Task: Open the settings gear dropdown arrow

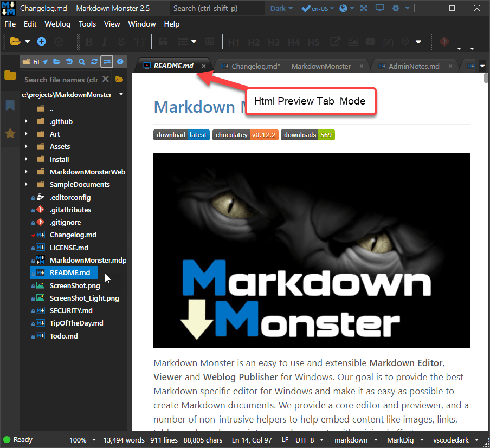Action: click(407, 9)
